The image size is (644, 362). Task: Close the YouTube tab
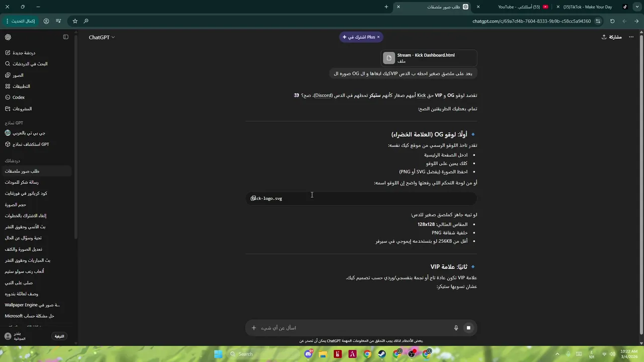pyautogui.click(x=478, y=7)
